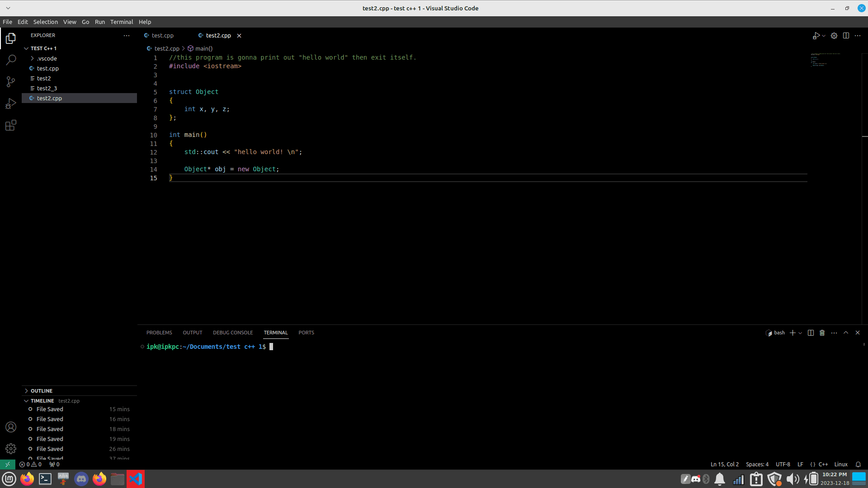Launch the Terminal from the taskbar
This screenshot has width=868, height=488.
point(45,479)
